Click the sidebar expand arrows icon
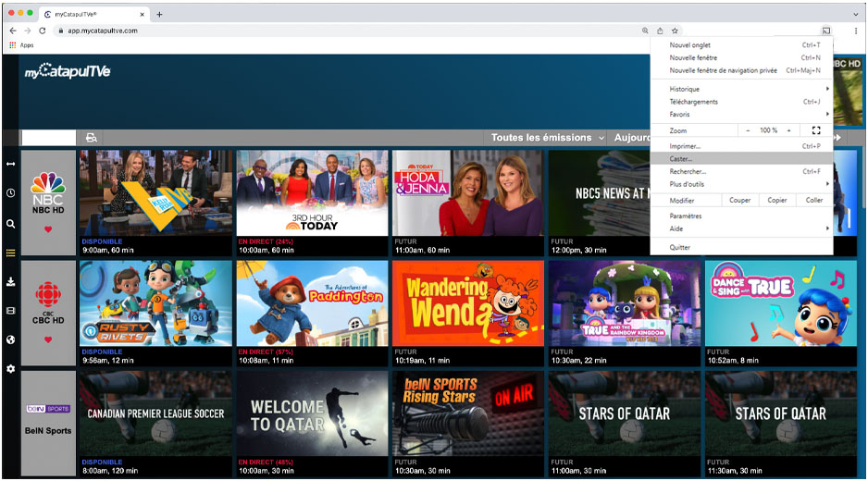The width and height of the screenshot is (868, 481). (x=10, y=164)
